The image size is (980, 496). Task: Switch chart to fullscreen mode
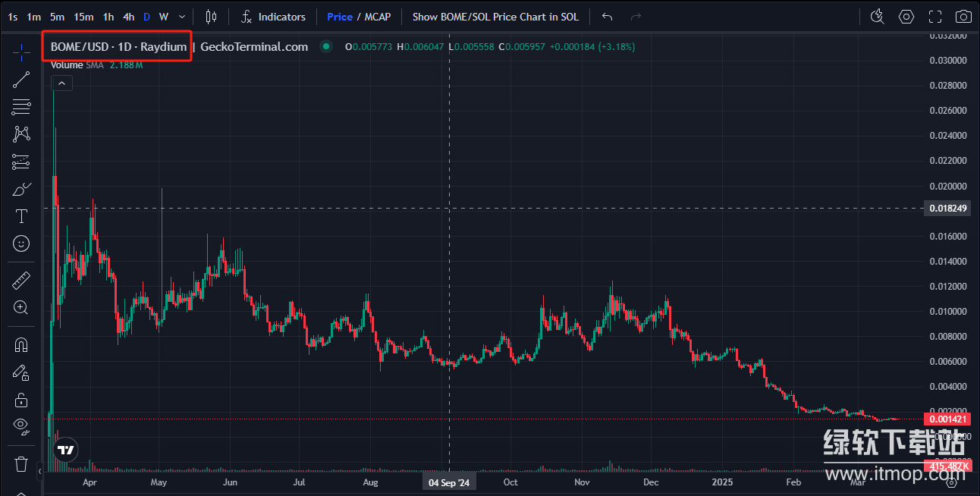[x=935, y=17]
